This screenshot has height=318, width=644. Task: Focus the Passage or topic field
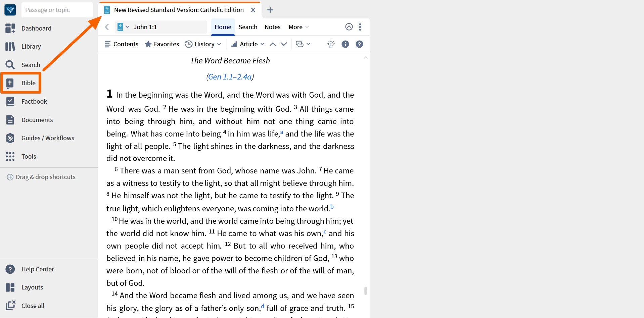point(57,10)
